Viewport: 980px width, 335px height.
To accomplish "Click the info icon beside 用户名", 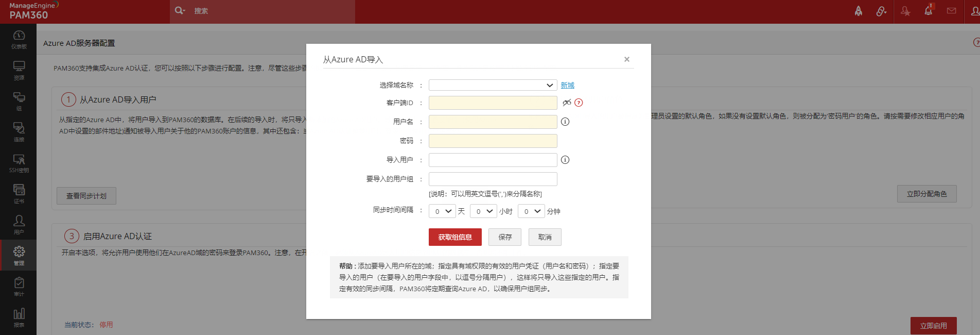I will coord(565,122).
